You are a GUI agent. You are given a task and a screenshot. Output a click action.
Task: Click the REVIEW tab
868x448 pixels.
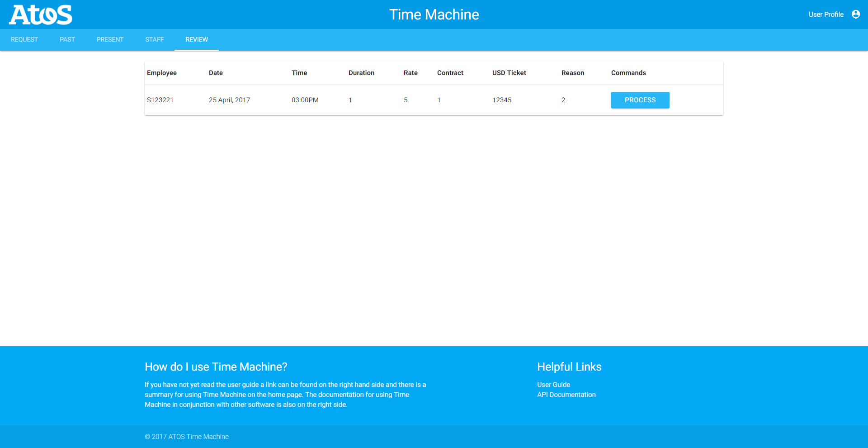coord(197,40)
